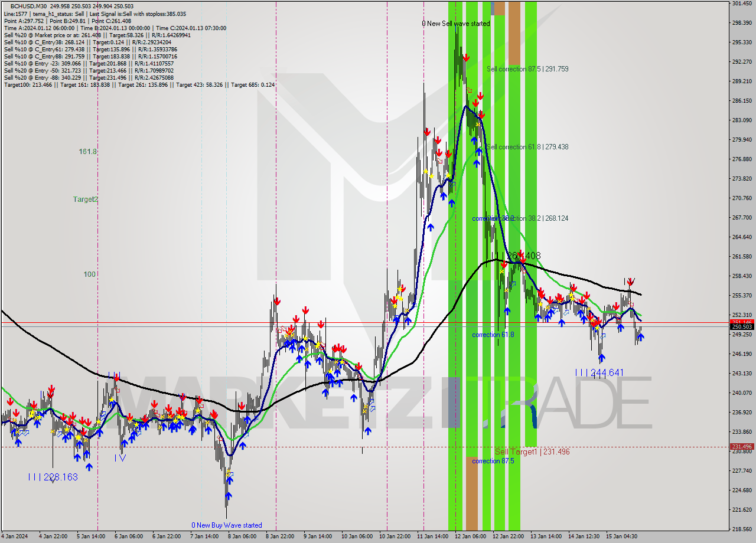Screen dimensions: 756x543
Task: Click the 'Line:1577' status line
Action: (94, 14)
